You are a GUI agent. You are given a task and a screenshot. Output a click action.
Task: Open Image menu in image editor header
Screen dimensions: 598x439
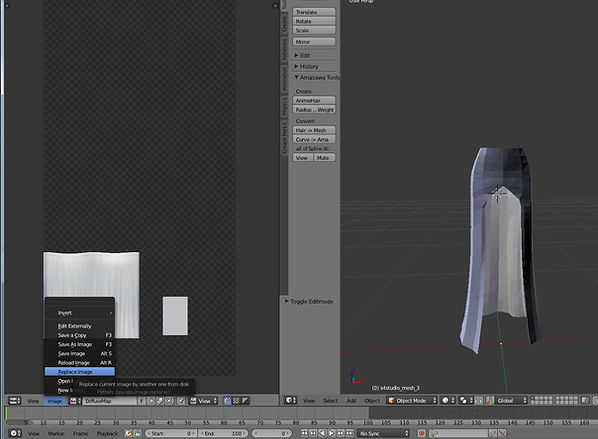(x=55, y=401)
